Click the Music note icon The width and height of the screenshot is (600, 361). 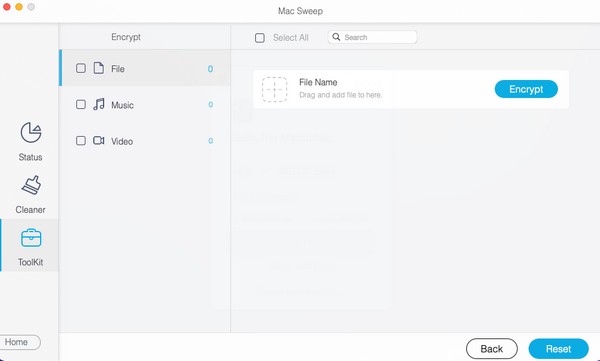pos(99,104)
